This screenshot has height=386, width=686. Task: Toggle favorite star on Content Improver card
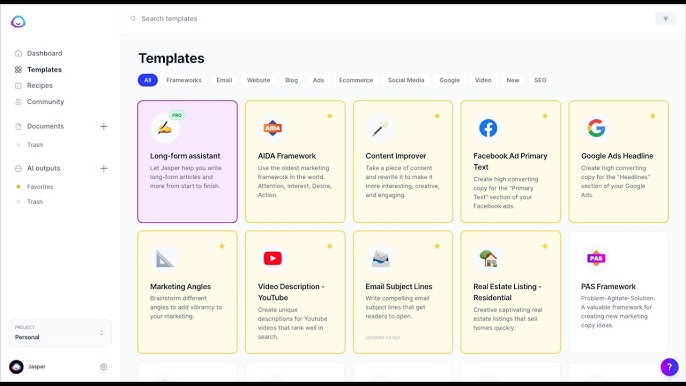(437, 116)
